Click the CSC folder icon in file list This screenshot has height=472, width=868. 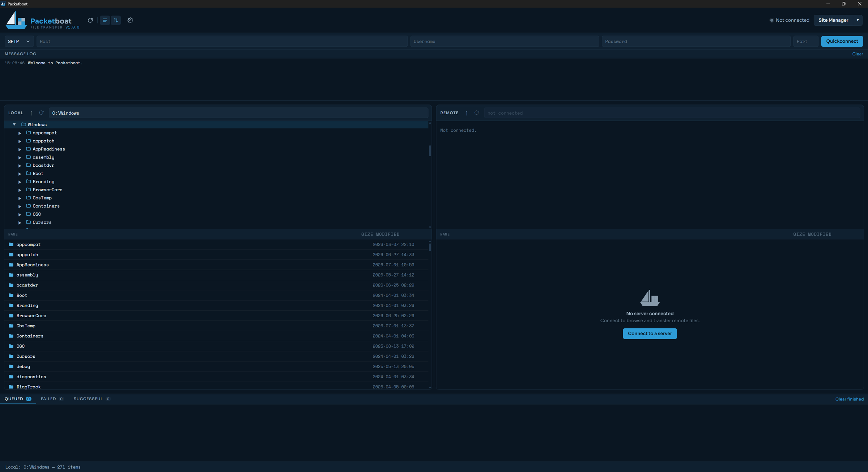(x=11, y=346)
